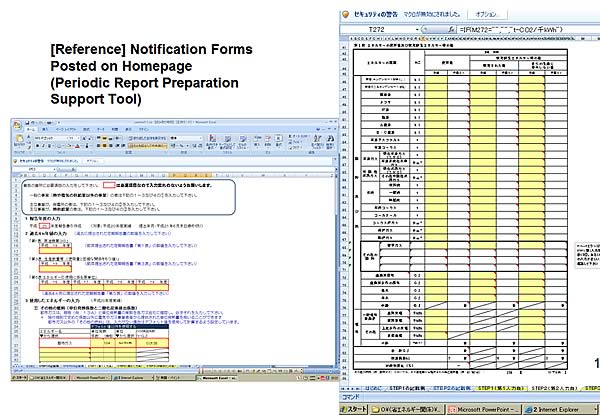Click the security warning shield icon in right window
The height and width of the screenshot is (415, 600).
coord(346,15)
